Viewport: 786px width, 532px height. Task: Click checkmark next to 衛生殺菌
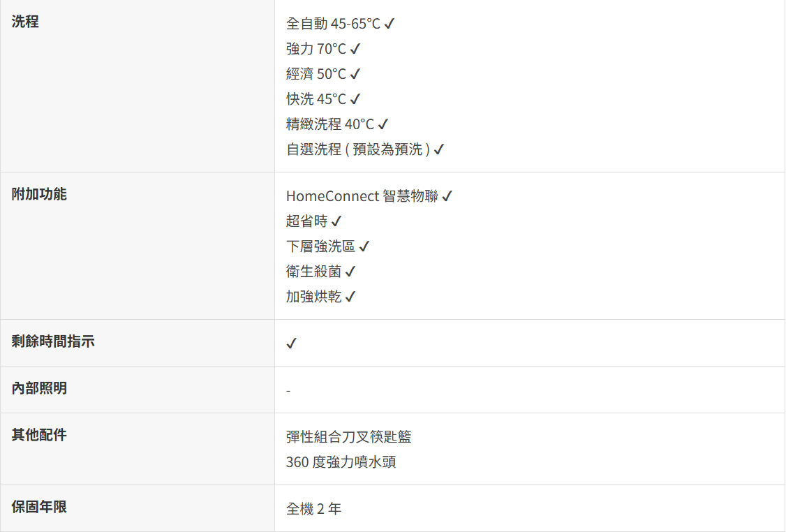click(x=350, y=272)
